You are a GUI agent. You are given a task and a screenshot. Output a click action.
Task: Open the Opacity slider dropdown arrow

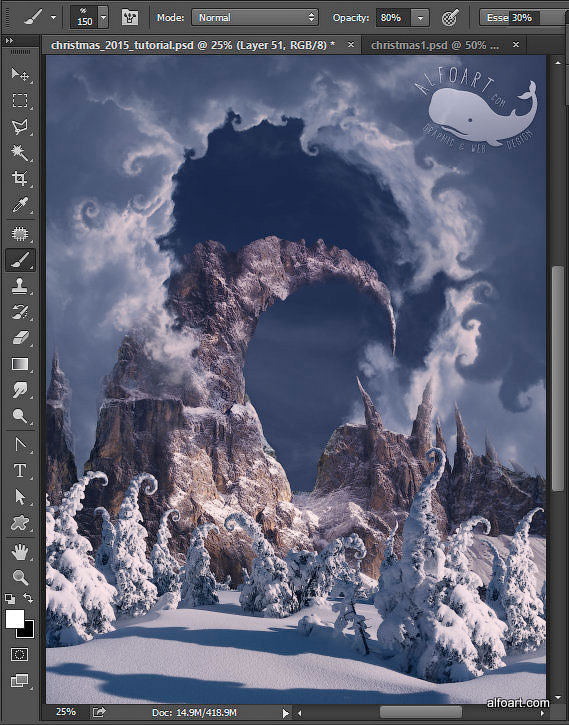420,18
